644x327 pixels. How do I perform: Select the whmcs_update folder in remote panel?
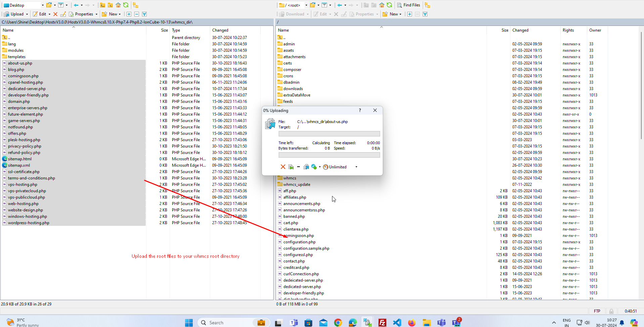pyautogui.click(x=296, y=185)
